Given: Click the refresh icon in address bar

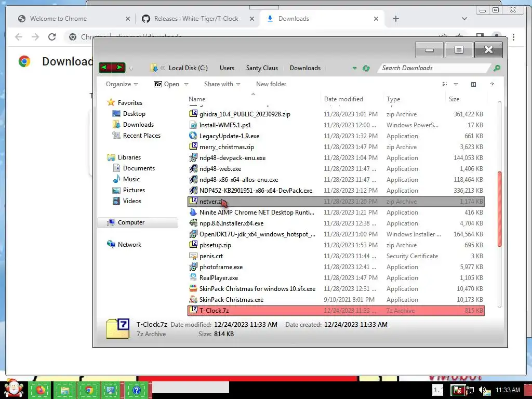Looking at the screenshot, I should [x=366, y=68].
